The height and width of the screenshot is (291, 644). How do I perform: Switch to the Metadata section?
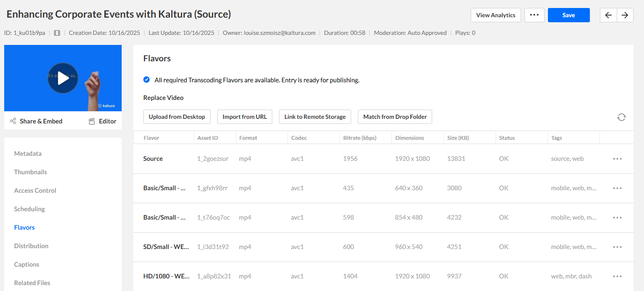[28, 154]
